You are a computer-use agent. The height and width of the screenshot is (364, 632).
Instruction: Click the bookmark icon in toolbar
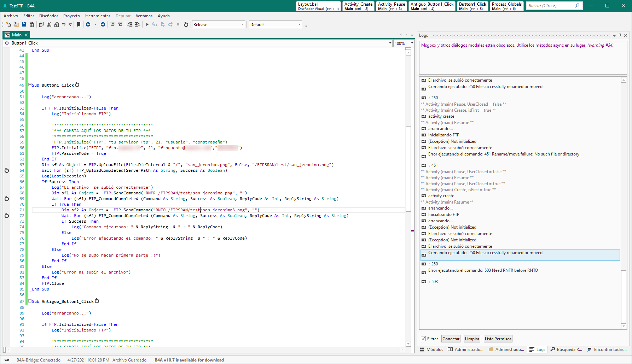pyautogui.click(x=79, y=24)
